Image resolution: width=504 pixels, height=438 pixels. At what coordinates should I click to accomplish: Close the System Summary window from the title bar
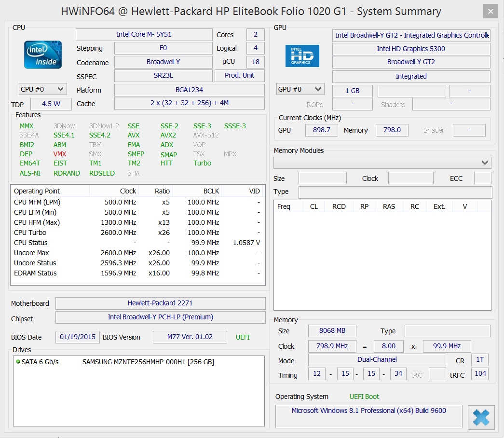(490, 11)
